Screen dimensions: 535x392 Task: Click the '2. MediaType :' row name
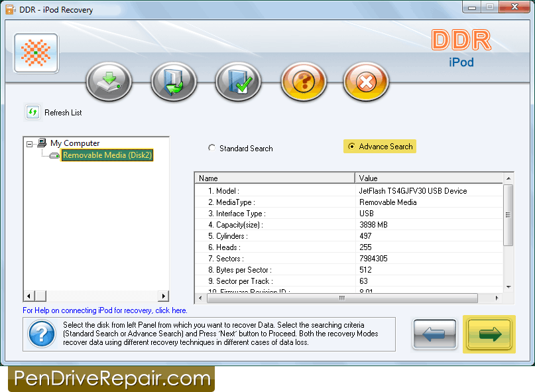click(231, 202)
